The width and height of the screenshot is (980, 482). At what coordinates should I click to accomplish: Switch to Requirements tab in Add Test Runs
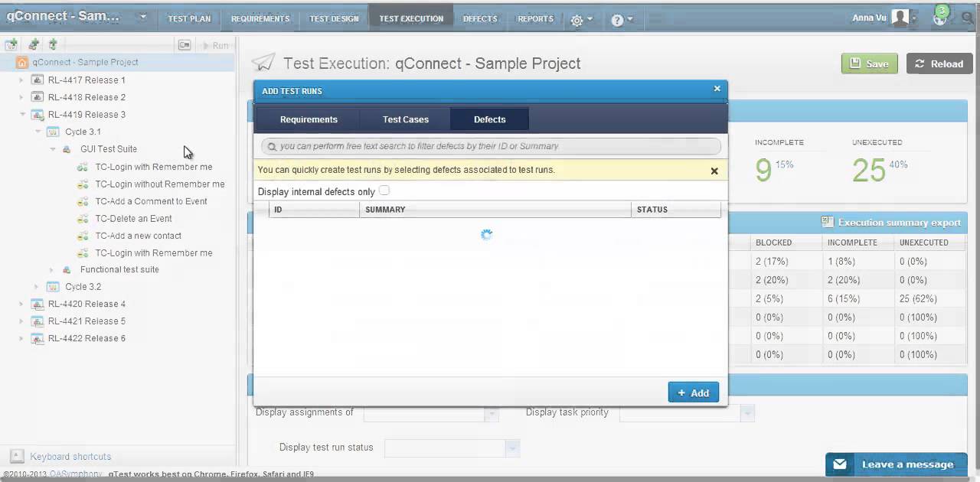pos(309,119)
